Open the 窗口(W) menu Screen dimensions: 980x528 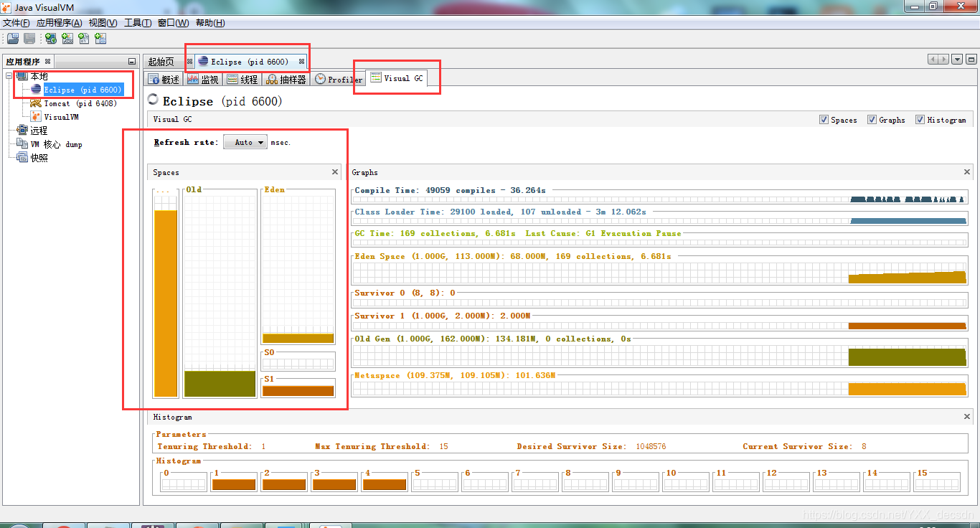point(173,23)
